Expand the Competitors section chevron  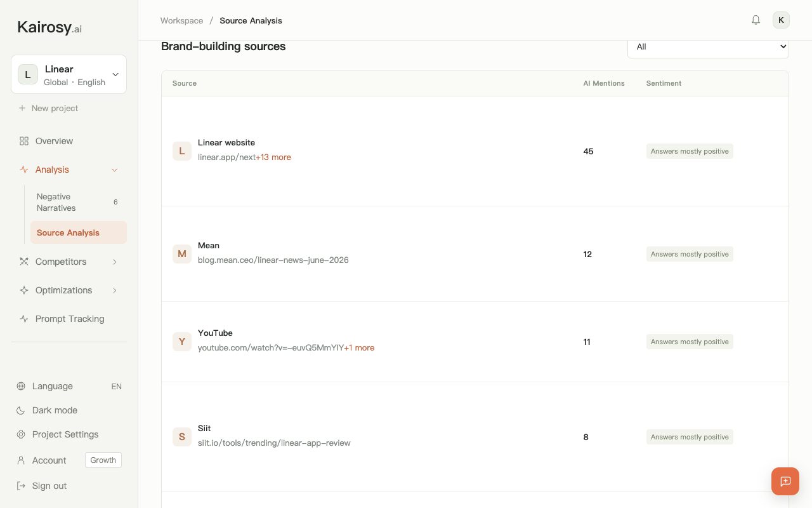pos(115,262)
